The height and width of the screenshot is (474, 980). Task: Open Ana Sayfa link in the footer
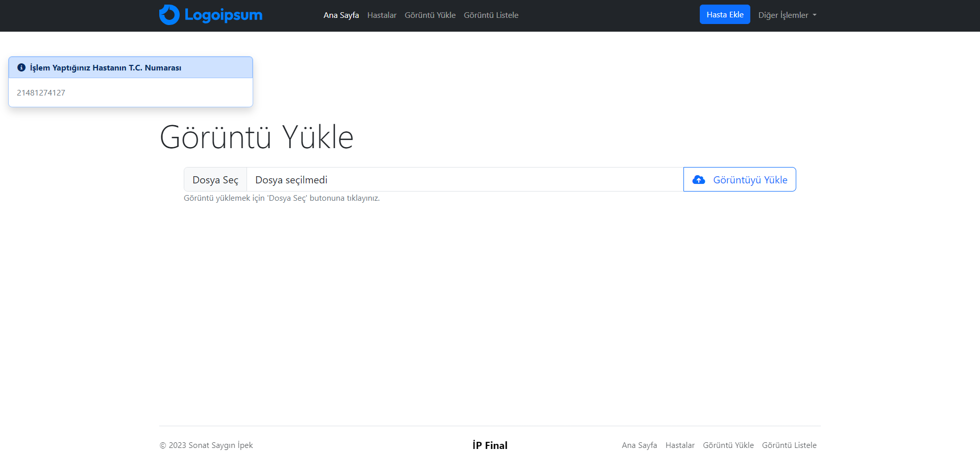click(639, 445)
